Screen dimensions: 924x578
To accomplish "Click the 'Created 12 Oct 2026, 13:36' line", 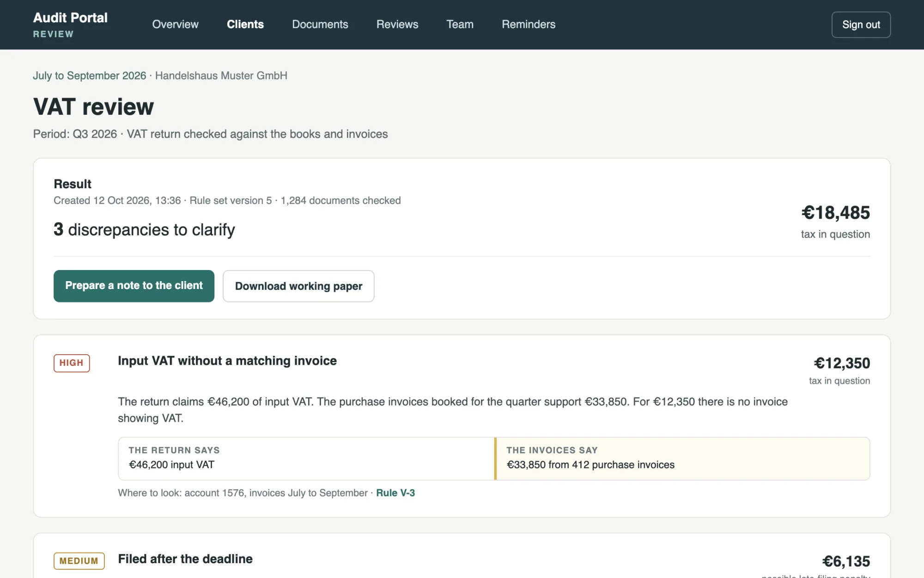I will 227,201.
